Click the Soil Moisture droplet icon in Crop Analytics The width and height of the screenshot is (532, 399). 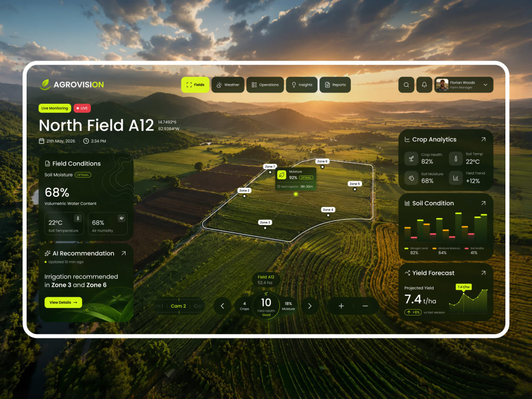click(x=411, y=178)
